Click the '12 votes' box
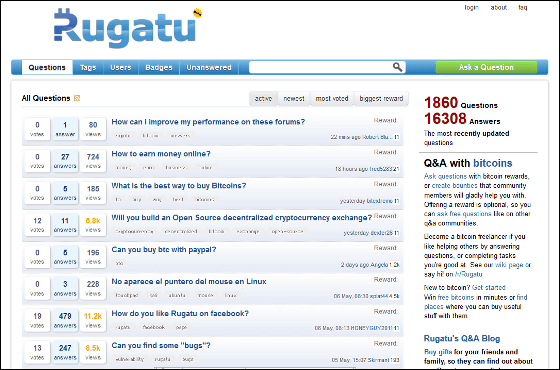The width and height of the screenshot is (560, 370). click(x=37, y=225)
